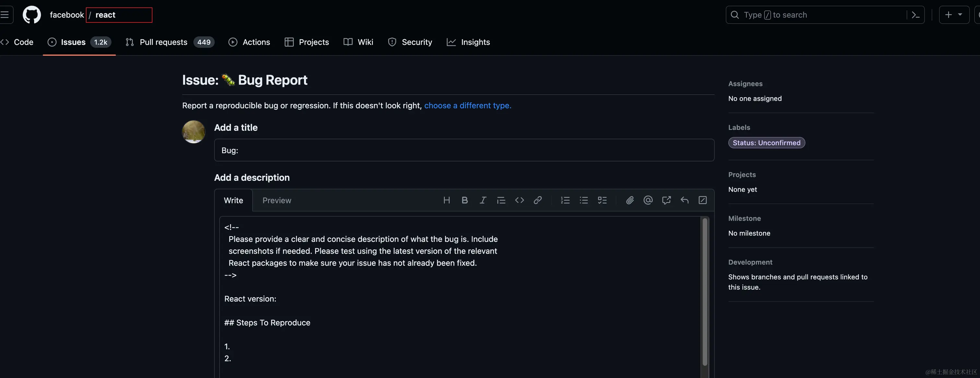Click the 'React version:' line in editor
980x378 pixels.
pos(250,299)
